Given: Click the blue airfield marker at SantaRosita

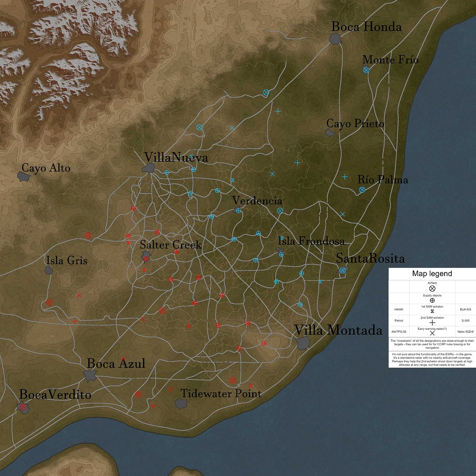Looking at the screenshot, I should click(x=342, y=269).
